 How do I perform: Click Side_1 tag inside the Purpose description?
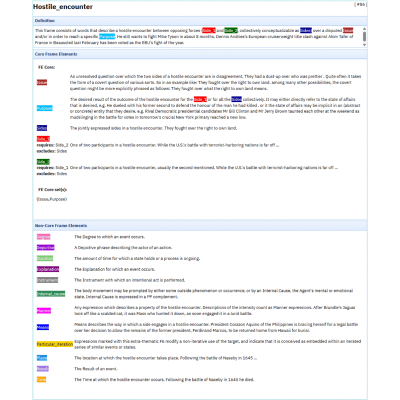(200, 99)
